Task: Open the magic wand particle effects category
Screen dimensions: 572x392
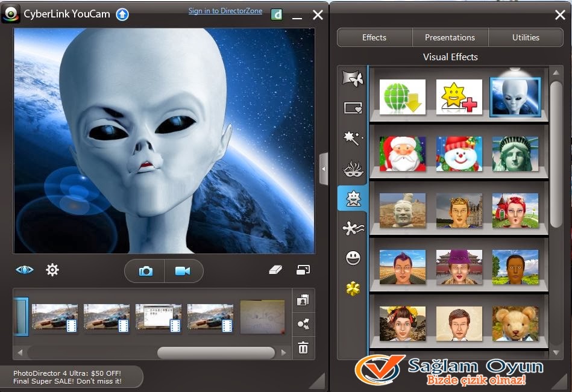Action: coord(353,138)
